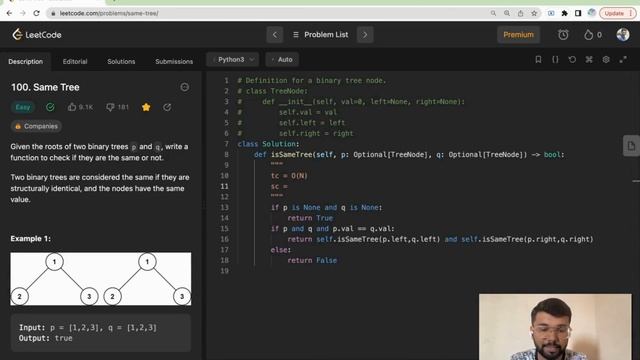The width and height of the screenshot is (640, 360).
Task: Open the notes icon at the right edge
Action: [x=631, y=146]
